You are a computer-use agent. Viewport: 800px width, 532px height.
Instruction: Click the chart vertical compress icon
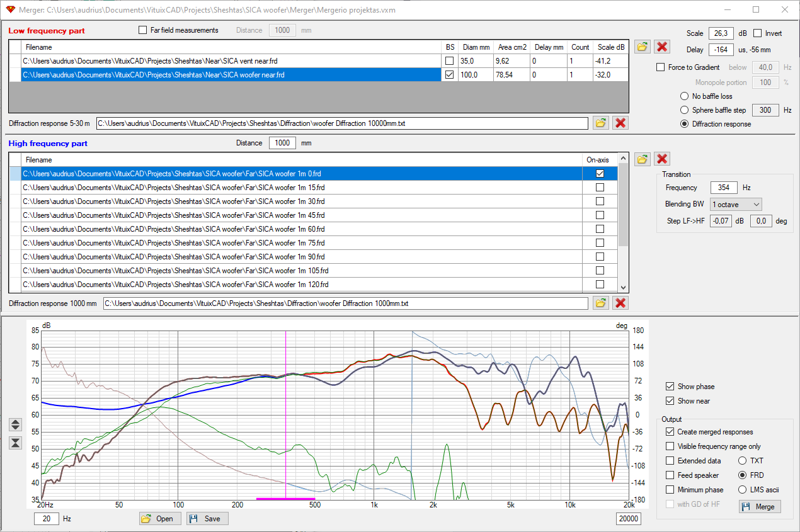[16, 443]
